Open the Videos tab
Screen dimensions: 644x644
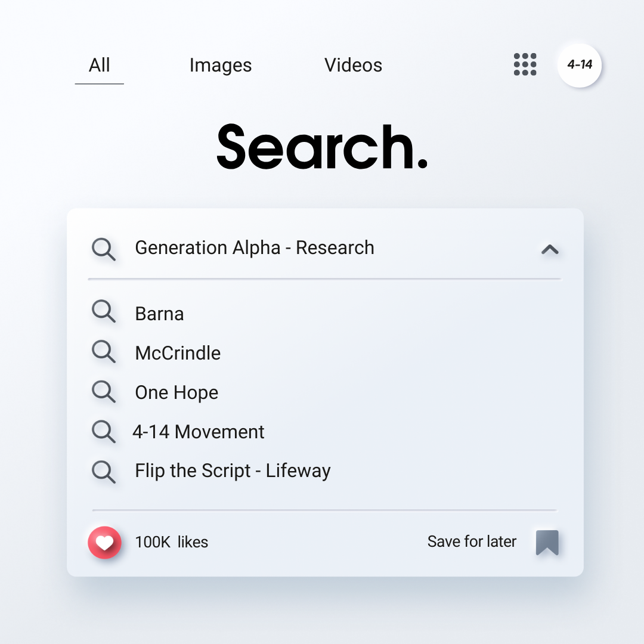tap(353, 66)
